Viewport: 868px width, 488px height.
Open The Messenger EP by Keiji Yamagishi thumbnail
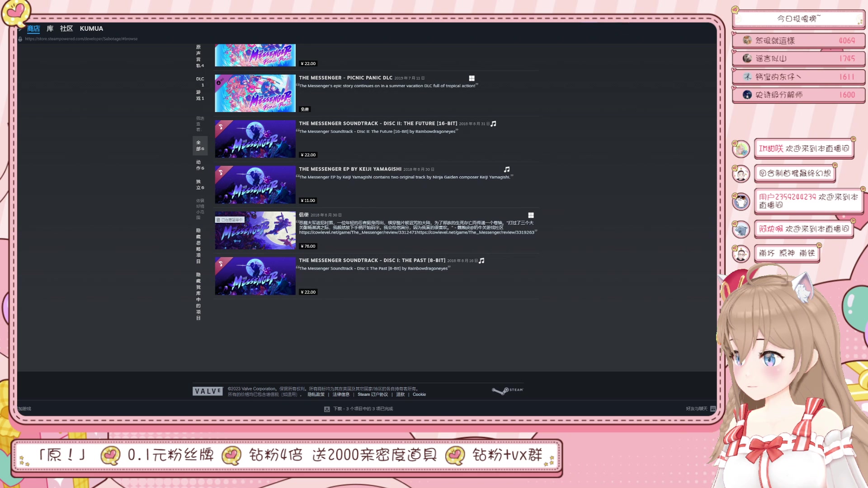[x=255, y=184]
